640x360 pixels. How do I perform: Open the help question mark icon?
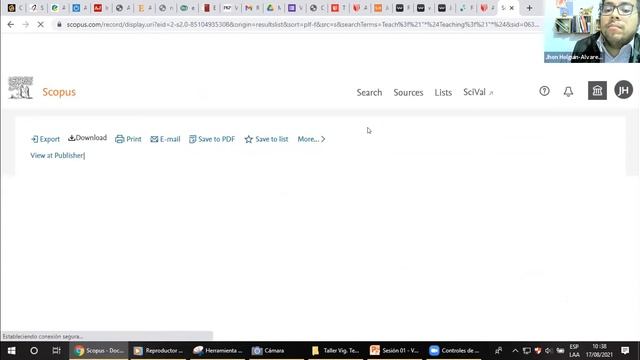544,91
